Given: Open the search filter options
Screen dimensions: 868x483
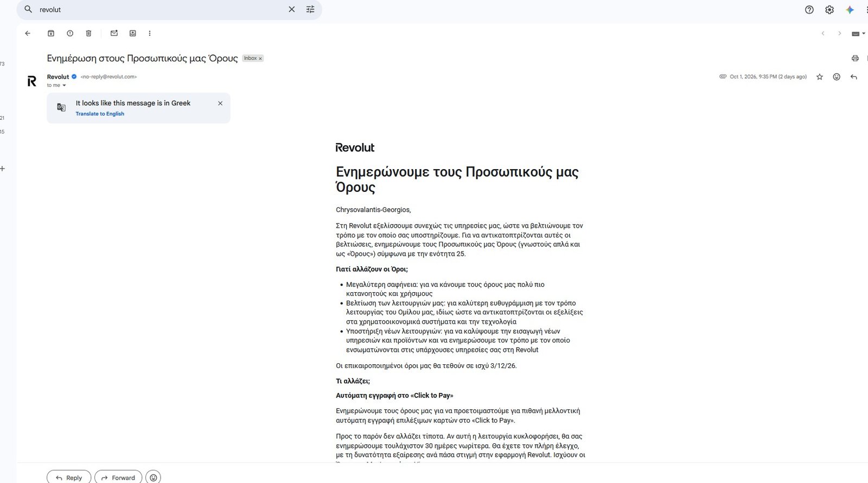Looking at the screenshot, I should (x=310, y=9).
